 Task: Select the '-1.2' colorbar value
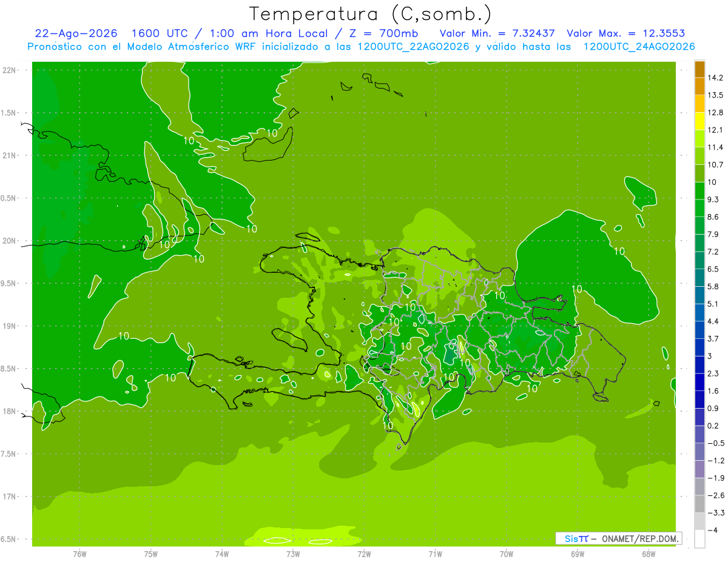[715, 461]
